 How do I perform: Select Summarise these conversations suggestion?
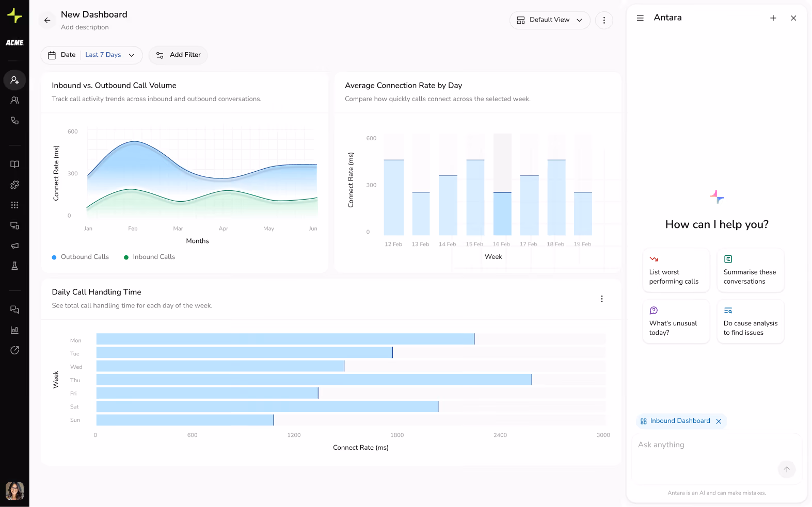tap(751, 270)
